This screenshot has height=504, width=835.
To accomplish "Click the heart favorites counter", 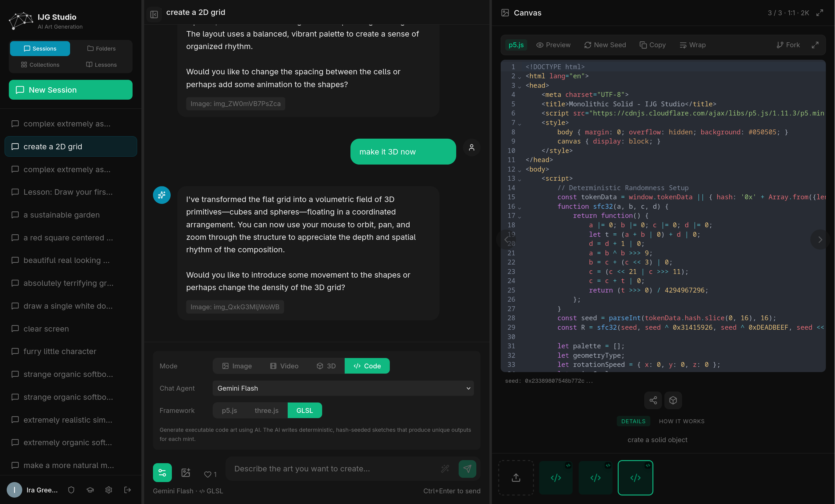I will 210,474.
